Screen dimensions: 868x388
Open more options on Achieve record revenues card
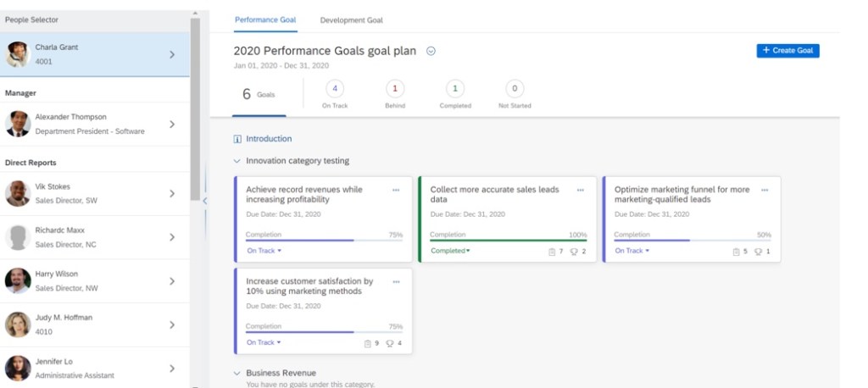tap(396, 191)
